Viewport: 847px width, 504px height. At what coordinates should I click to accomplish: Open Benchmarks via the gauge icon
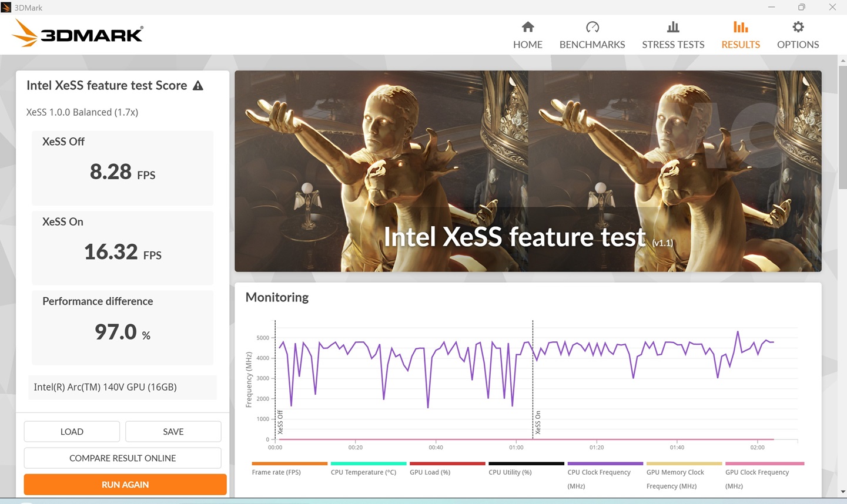592,27
